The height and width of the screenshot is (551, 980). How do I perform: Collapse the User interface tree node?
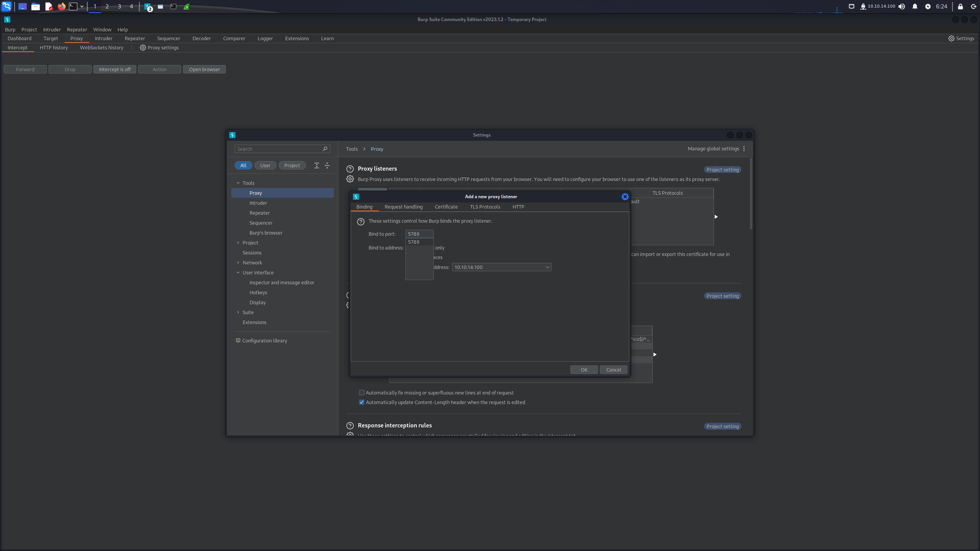pos(238,273)
